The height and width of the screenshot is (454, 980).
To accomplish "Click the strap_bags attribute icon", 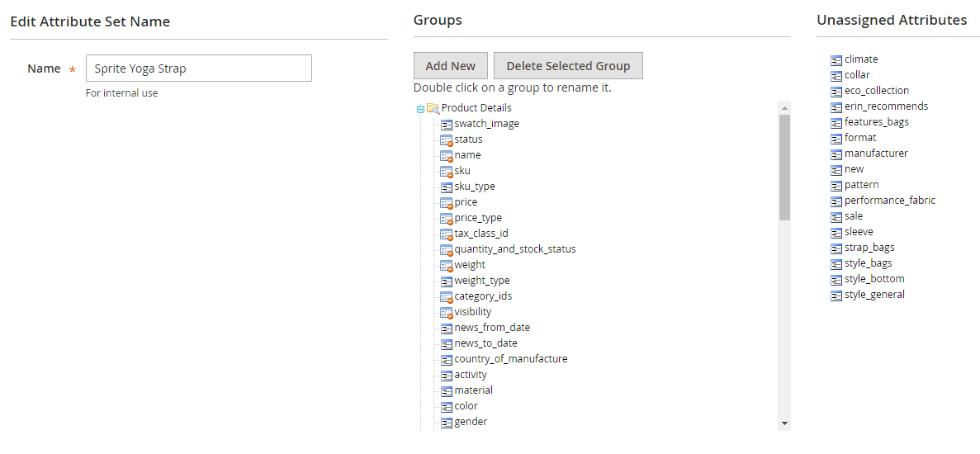I will (836, 248).
